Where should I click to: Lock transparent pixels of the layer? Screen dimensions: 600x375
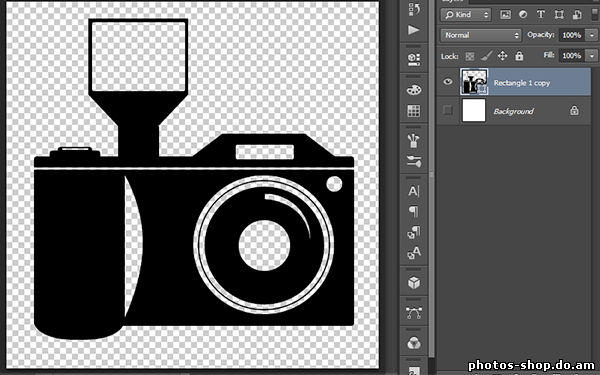470,56
